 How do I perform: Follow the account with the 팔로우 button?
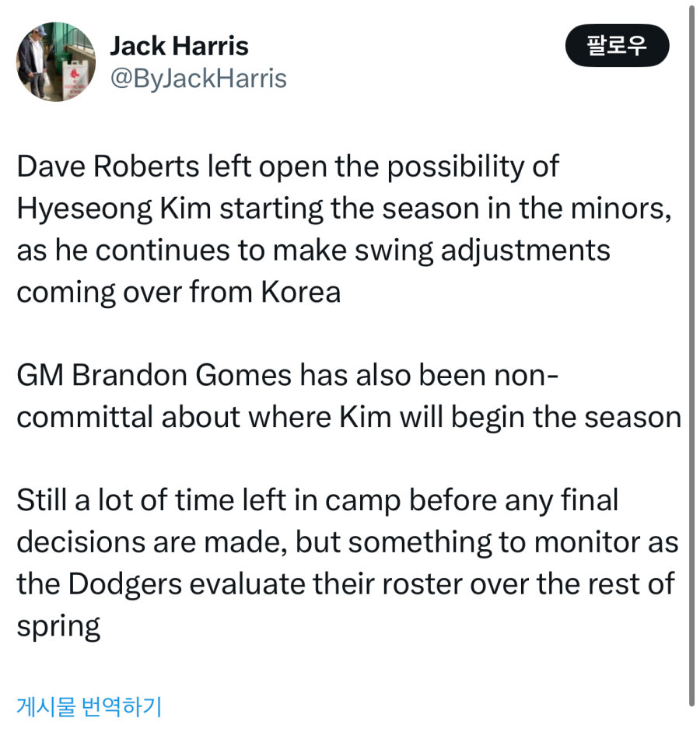[617, 45]
